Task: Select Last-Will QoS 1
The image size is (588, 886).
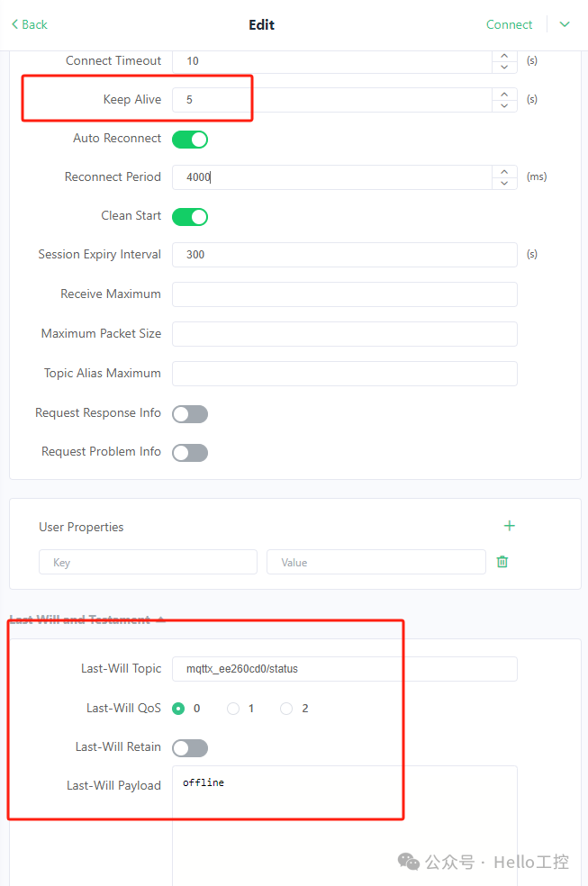Action: pos(233,709)
